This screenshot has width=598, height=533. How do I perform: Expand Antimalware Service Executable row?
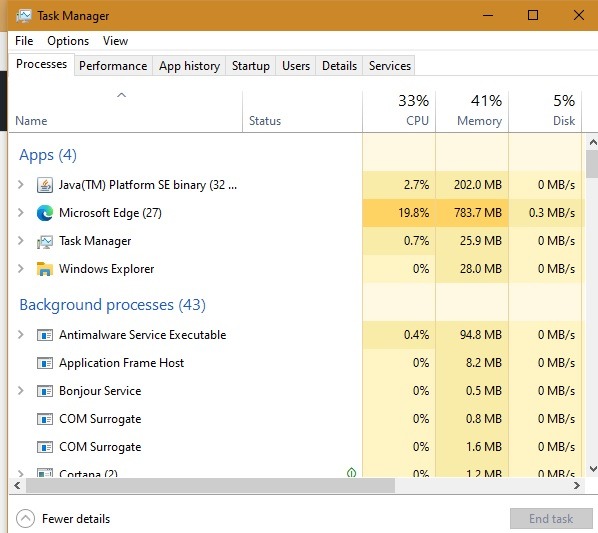21,335
